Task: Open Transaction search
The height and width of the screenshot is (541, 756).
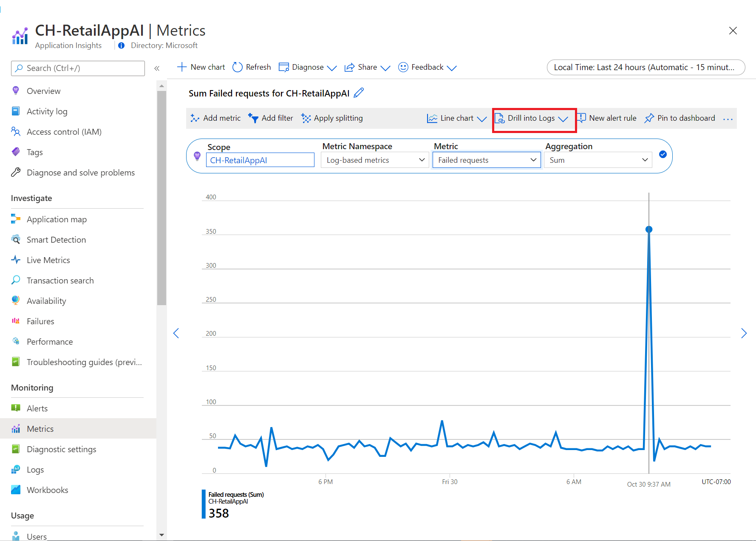Action: 60,280
